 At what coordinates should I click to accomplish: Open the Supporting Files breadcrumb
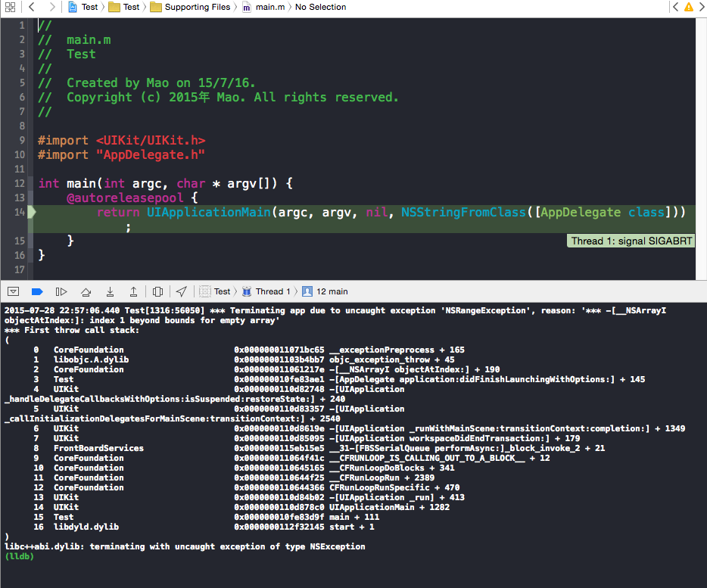pyautogui.click(x=189, y=7)
